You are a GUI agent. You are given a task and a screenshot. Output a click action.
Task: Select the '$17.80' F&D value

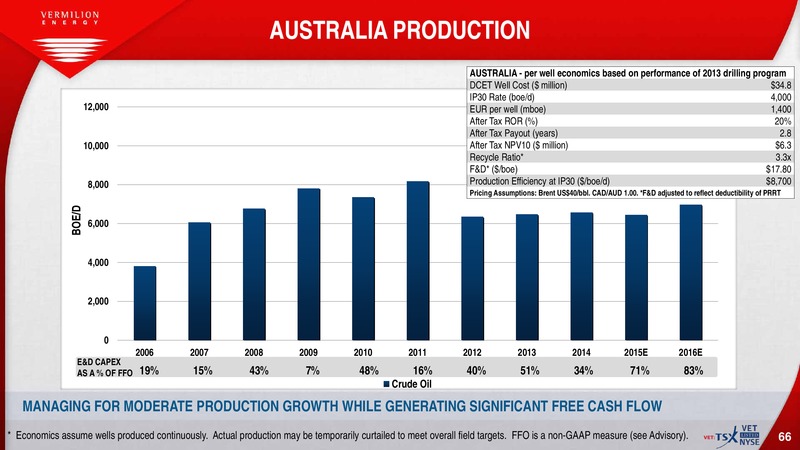coord(779,169)
